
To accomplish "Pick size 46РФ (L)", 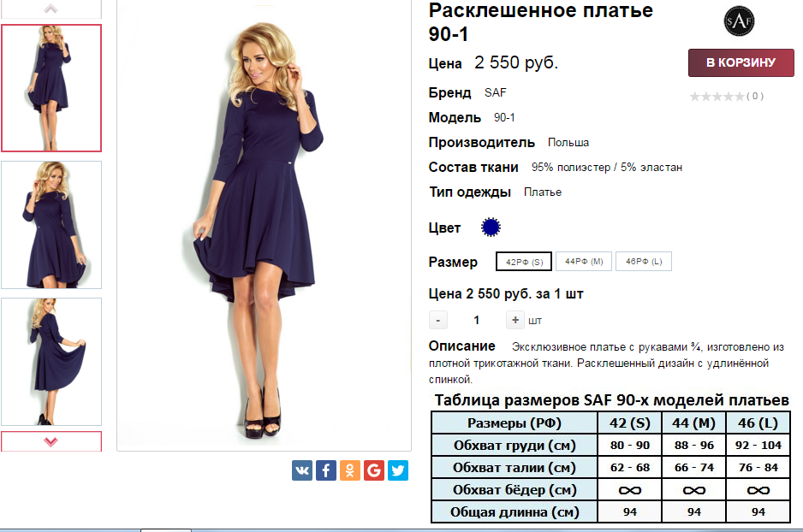I will [x=644, y=262].
